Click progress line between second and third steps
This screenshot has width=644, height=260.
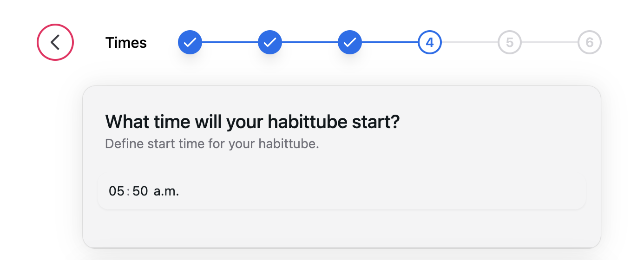[x=310, y=43]
